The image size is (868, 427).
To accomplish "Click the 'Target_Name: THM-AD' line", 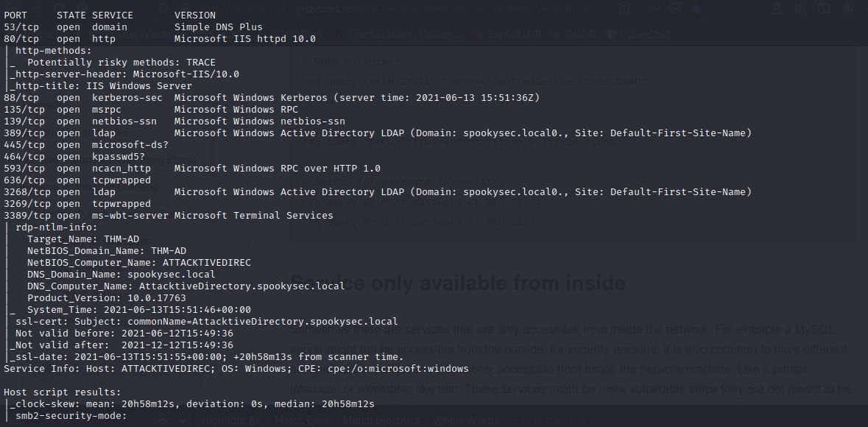I will (x=83, y=239).
